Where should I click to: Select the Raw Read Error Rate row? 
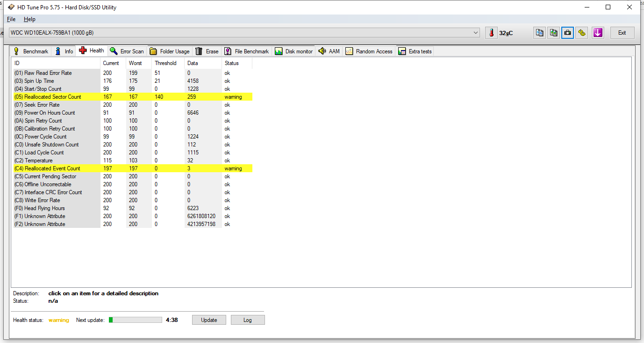[x=132, y=73]
